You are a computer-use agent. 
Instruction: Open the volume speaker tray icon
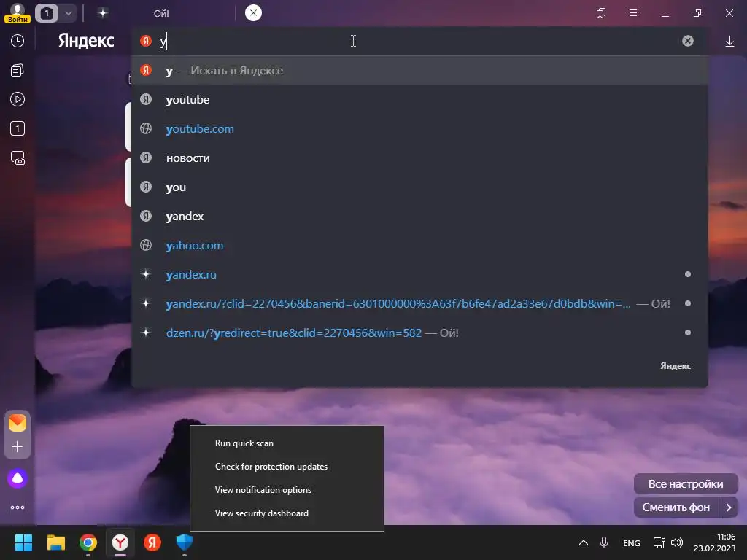click(x=676, y=542)
